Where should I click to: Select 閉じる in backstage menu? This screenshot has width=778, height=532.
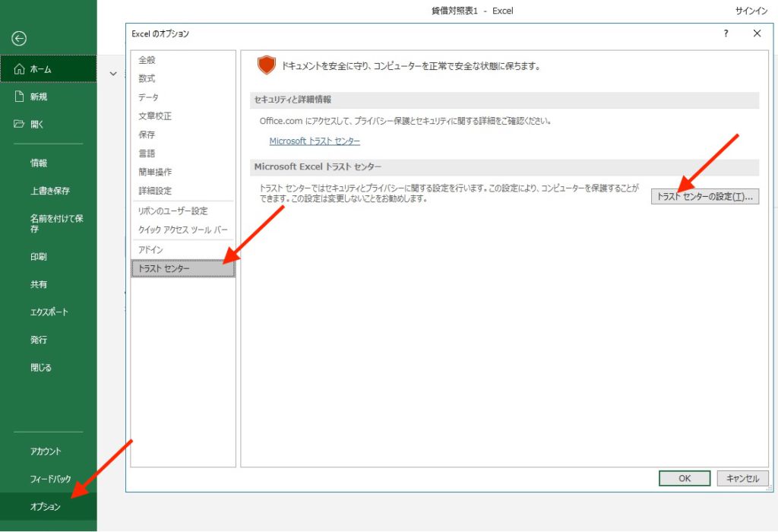tap(48, 368)
